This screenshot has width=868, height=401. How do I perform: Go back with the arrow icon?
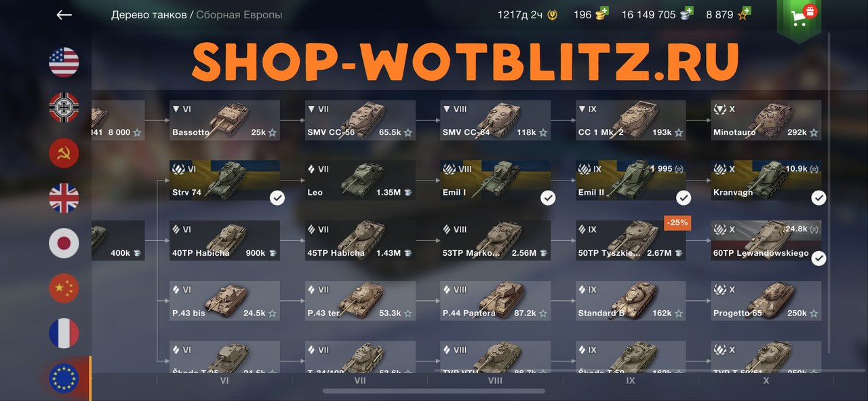tap(64, 15)
